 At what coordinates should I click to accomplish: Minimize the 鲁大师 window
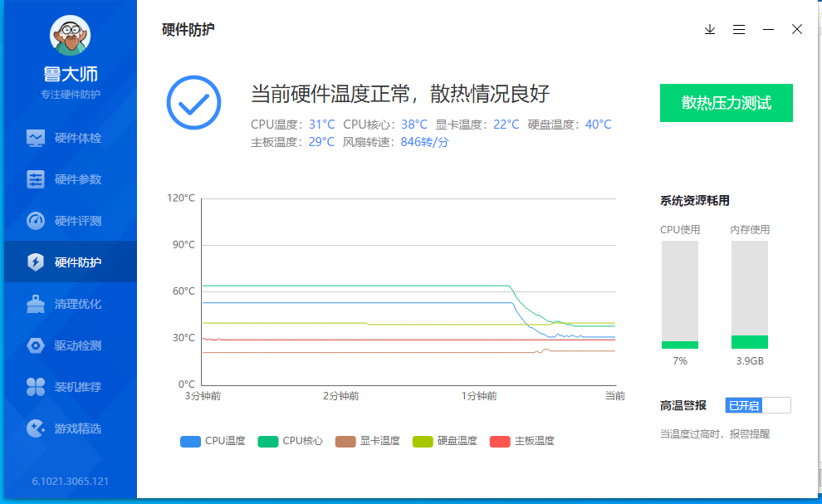pos(769,29)
